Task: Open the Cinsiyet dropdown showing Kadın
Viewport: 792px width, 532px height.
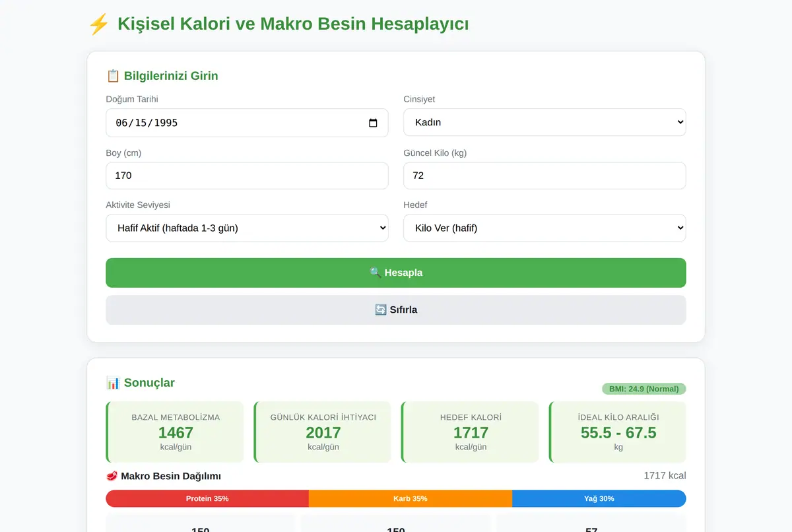Action: [x=544, y=122]
